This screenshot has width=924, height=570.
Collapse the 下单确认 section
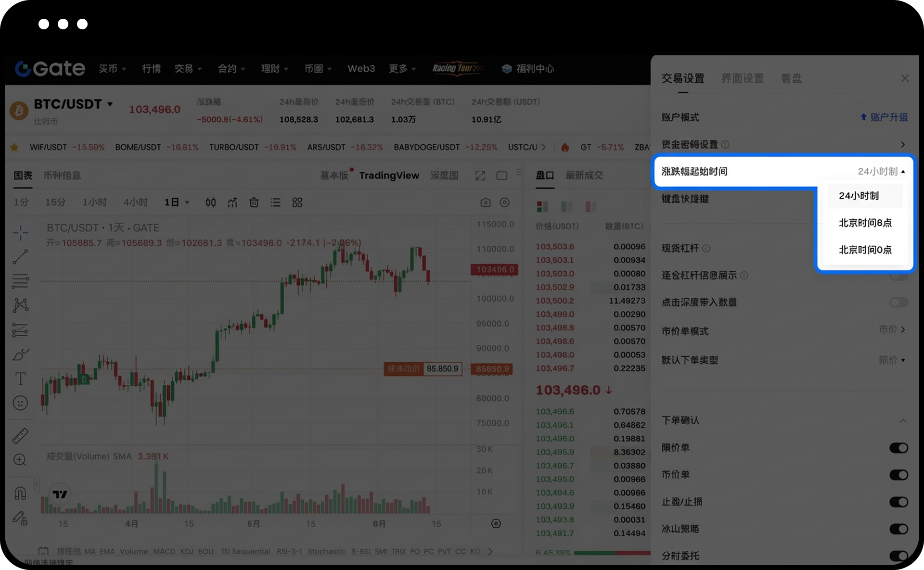(x=902, y=421)
